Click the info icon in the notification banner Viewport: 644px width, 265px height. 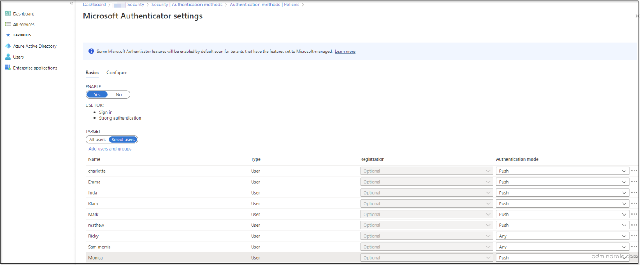tap(91, 51)
